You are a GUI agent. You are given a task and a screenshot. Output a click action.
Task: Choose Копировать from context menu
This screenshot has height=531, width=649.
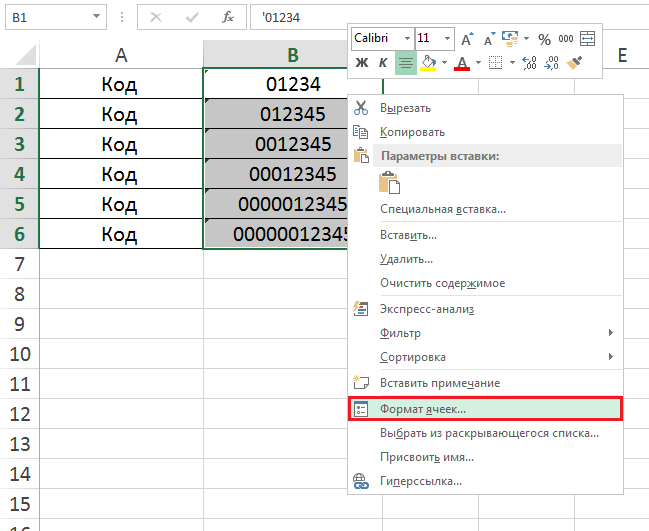tap(486, 132)
